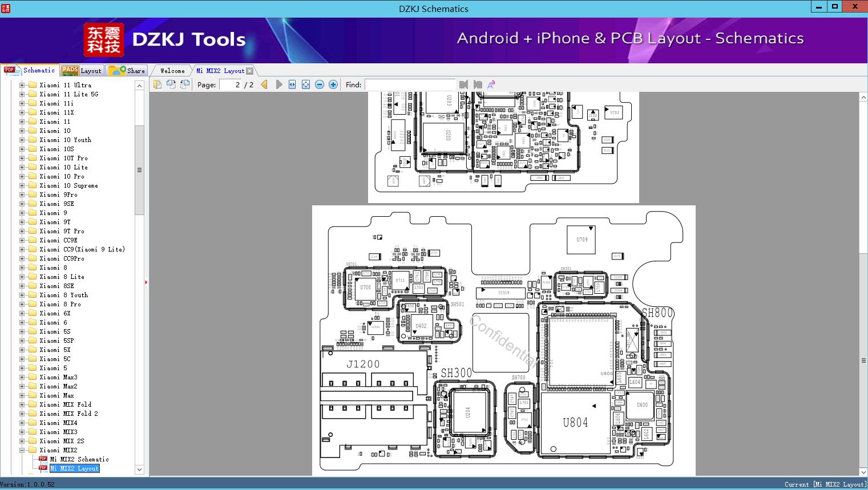
Task: Click the U804 chip on PCB layout
Action: coord(575,423)
